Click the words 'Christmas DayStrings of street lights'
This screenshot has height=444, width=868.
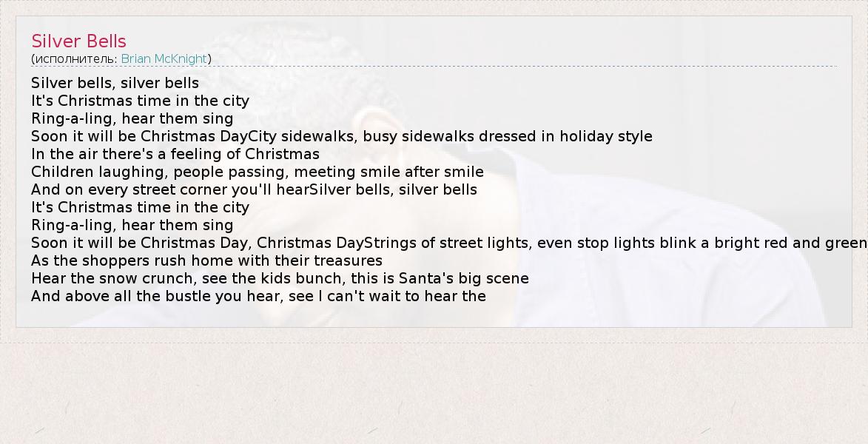coord(394,243)
